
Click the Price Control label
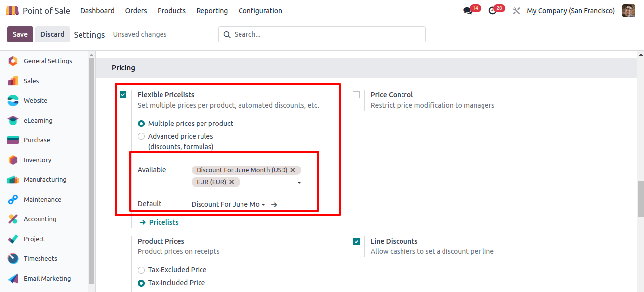[x=392, y=95]
